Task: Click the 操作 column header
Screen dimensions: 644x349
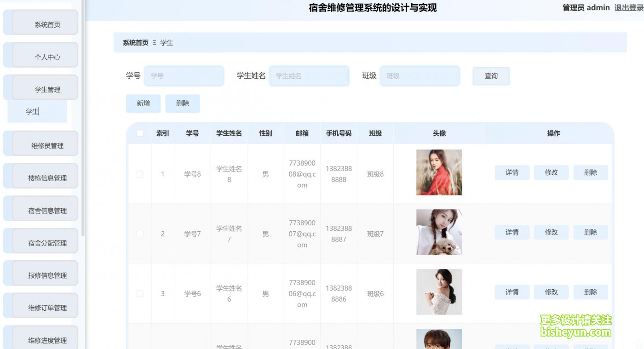Action: point(553,133)
